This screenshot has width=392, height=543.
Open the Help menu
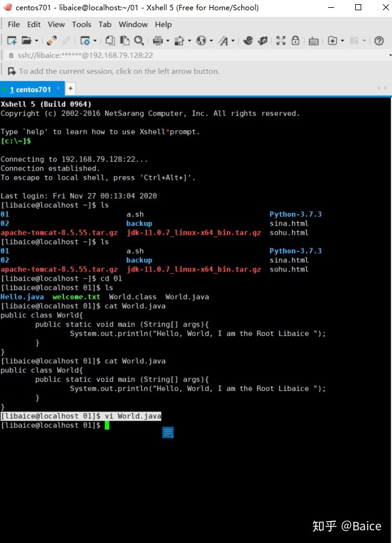(163, 24)
